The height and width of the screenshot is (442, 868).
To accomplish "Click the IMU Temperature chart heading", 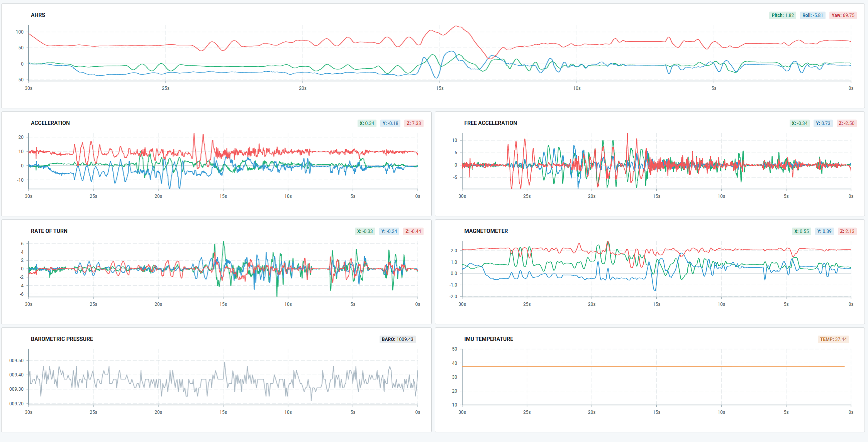I will point(488,339).
